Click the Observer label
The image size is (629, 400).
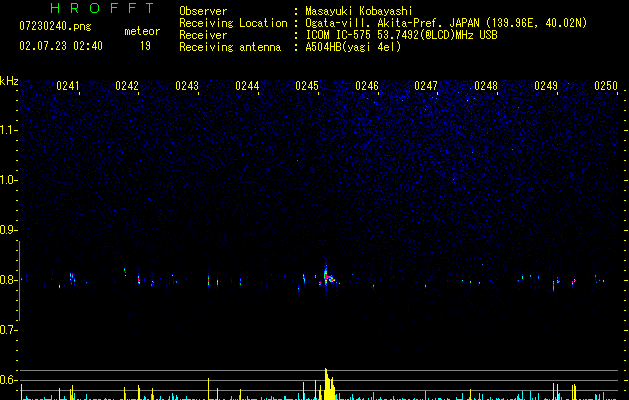point(203,11)
